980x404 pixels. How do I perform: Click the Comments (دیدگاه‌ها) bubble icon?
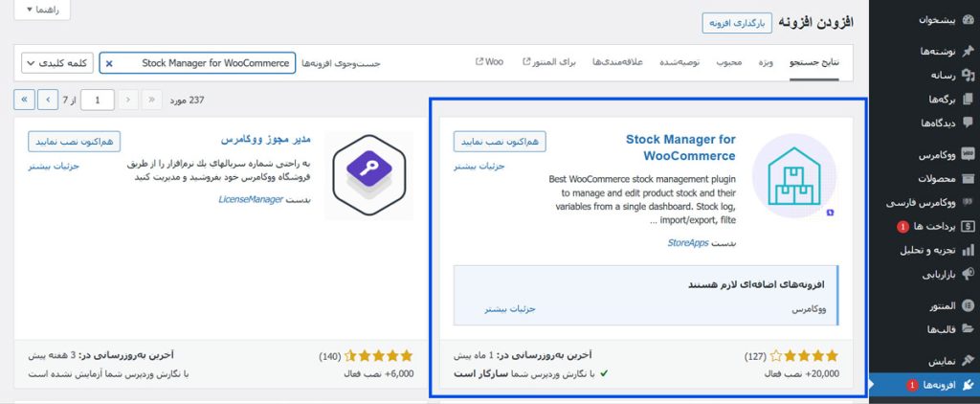(x=968, y=123)
